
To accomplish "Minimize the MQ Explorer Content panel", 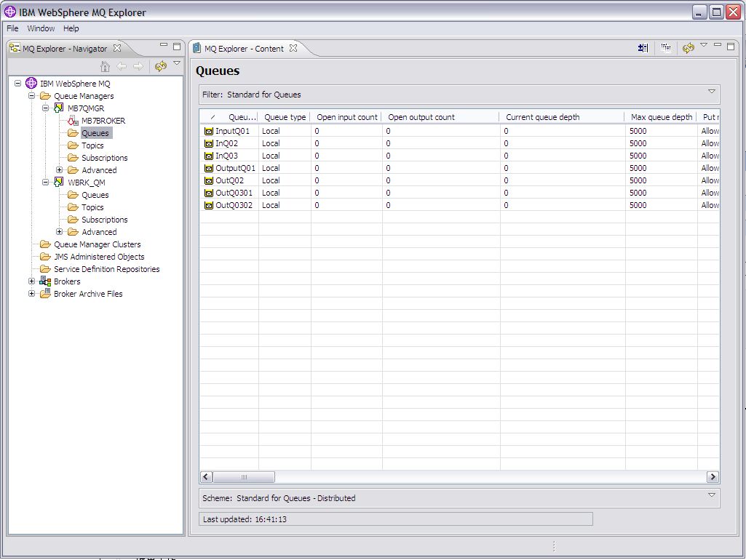I will coord(718,45).
